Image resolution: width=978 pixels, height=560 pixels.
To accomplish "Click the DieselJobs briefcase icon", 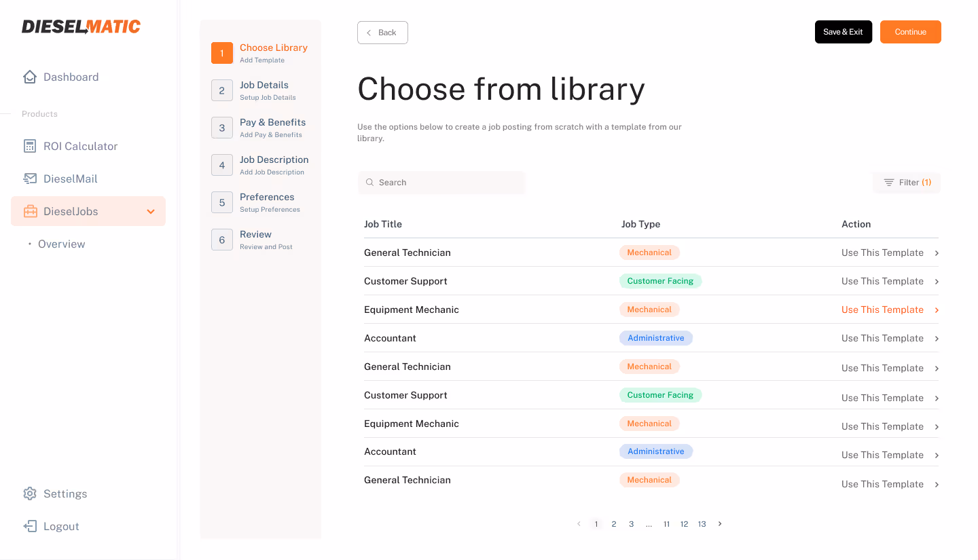I will [30, 211].
